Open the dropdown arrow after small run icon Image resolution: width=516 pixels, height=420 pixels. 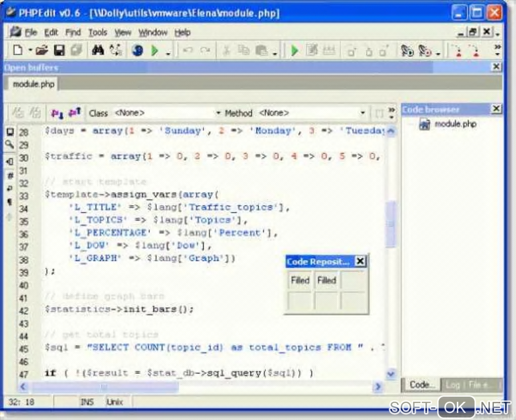tap(168, 53)
